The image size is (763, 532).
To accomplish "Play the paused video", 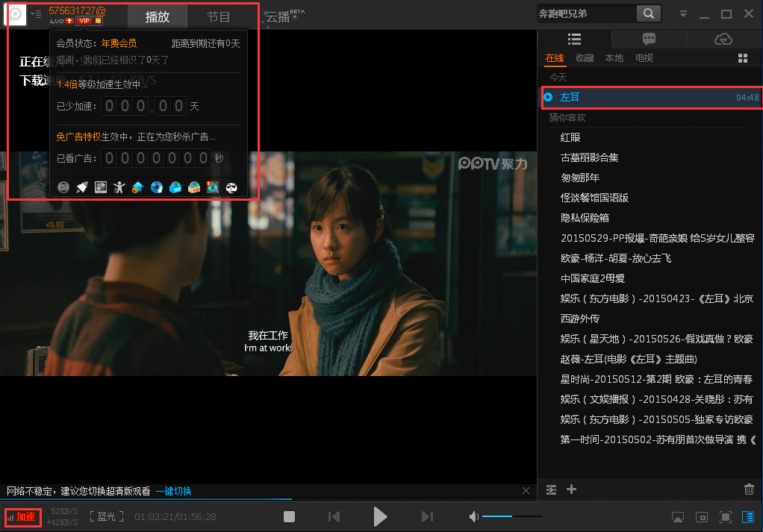I will 380,516.
